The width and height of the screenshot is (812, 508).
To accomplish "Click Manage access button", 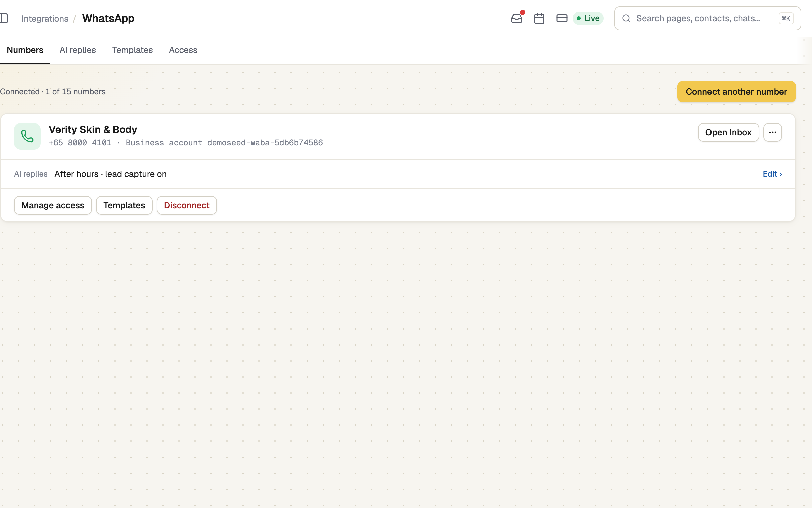I will click(53, 205).
